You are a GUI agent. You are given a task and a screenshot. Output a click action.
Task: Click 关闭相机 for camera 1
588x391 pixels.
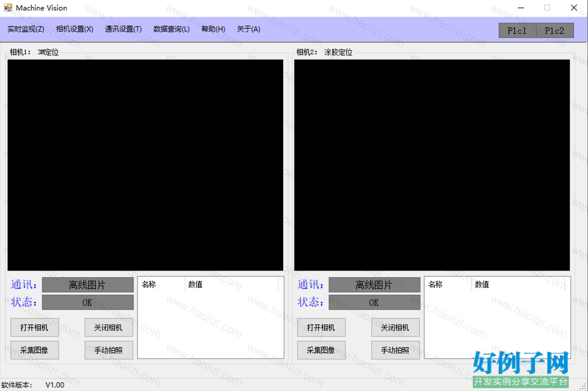[109, 327]
